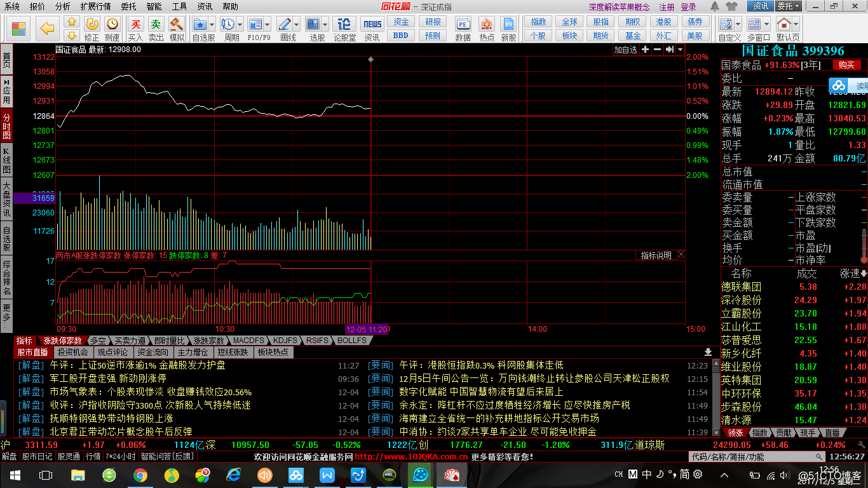The height and width of the screenshot is (488, 868).
Task: Open the HOT 热点 flame icon
Action: 487,24
